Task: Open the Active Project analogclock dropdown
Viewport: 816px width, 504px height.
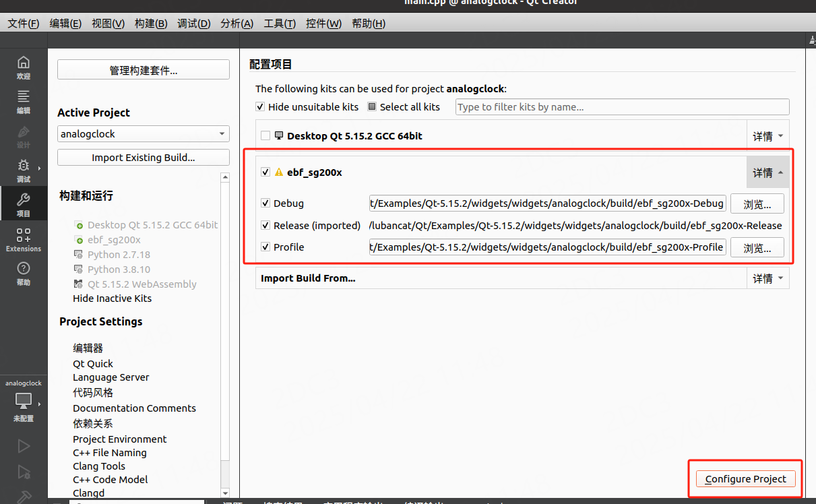Action: tap(144, 134)
